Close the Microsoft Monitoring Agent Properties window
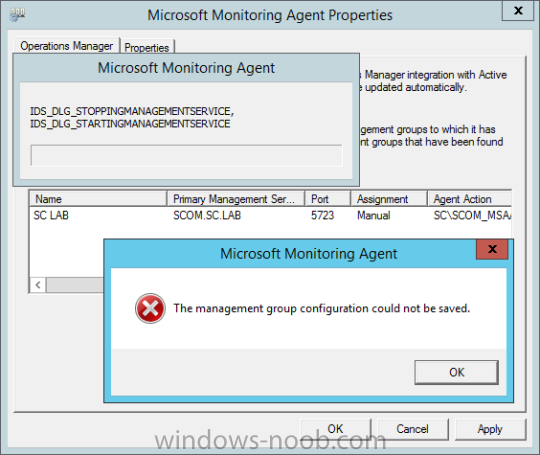The width and height of the screenshot is (540, 455). click(x=518, y=11)
